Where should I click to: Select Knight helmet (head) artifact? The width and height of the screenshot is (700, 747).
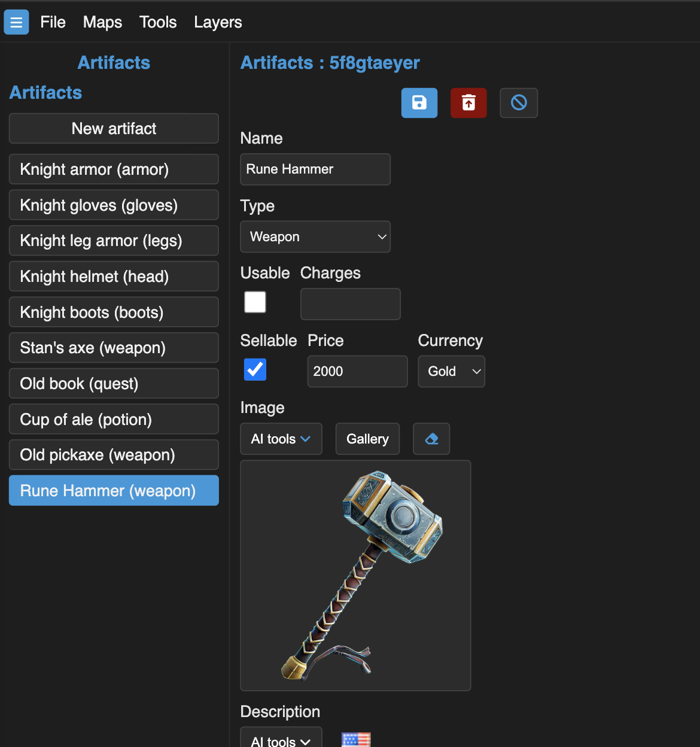[x=114, y=277]
